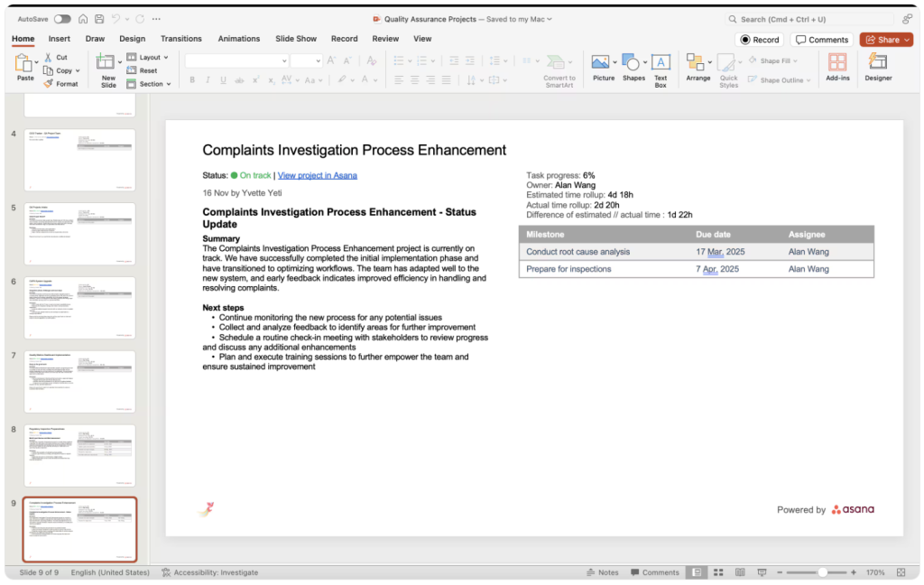Toggle Italic formatting
924x585 pixels.
pos(208,80)
